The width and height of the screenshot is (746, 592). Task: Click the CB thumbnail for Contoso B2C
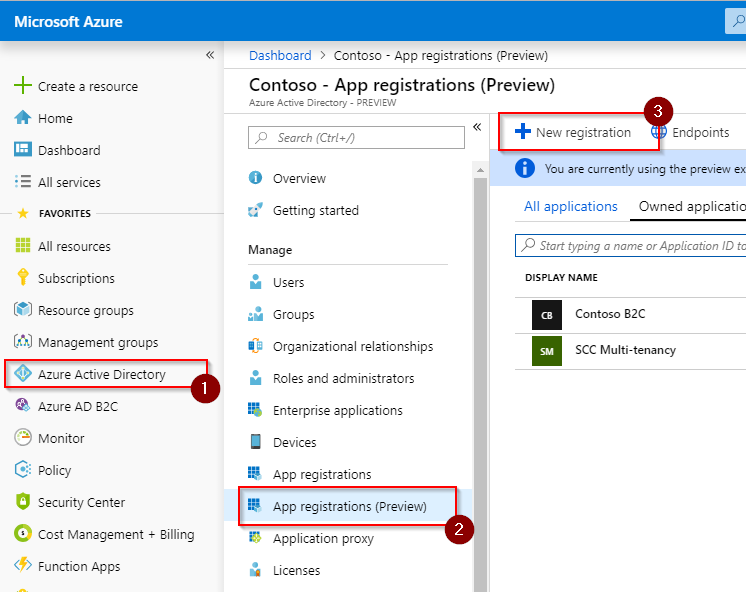(x=547, y=315)
